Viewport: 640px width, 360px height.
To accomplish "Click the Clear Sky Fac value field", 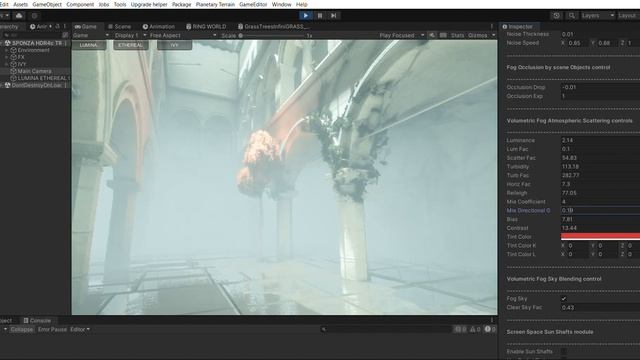I will (x=600, y=307).
